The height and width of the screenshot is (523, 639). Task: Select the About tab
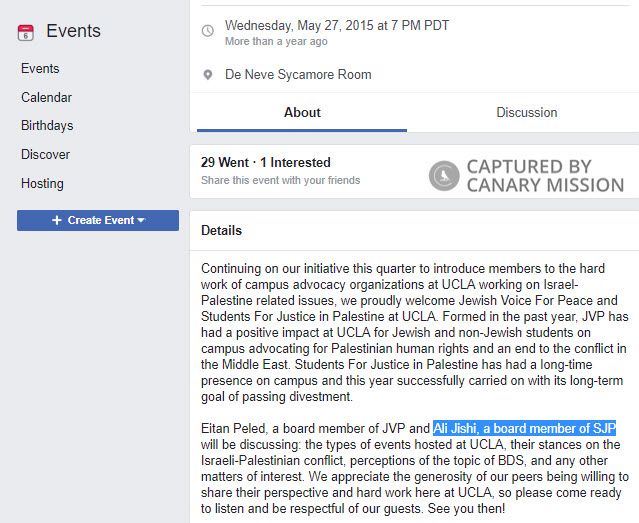(x=302, y=113)
